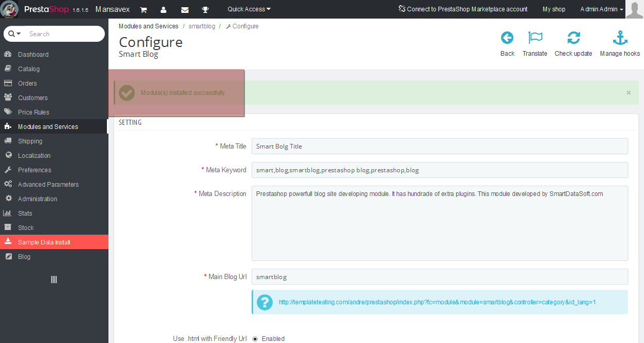
Task: Click the Price Rules tag icon
Action: point(8,112)
